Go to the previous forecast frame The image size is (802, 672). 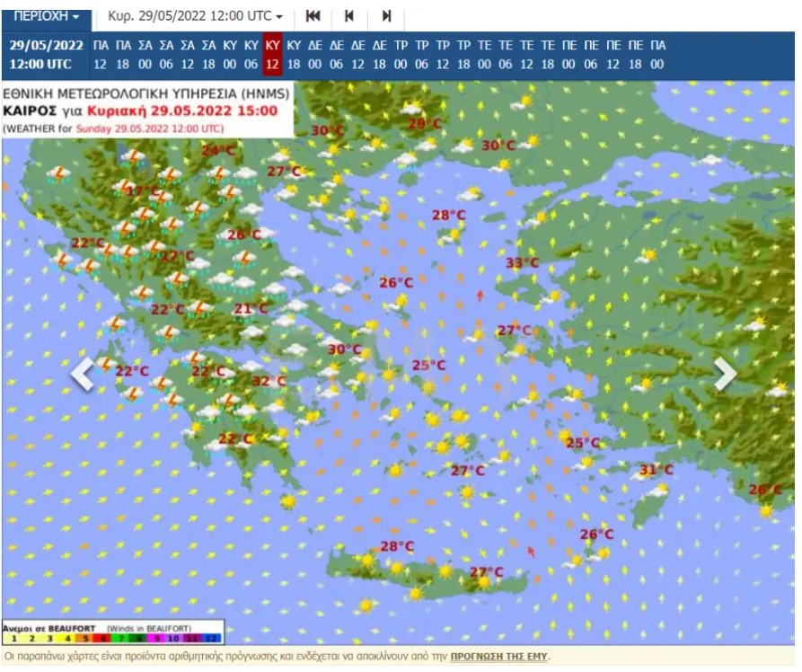tap(349, 16)
